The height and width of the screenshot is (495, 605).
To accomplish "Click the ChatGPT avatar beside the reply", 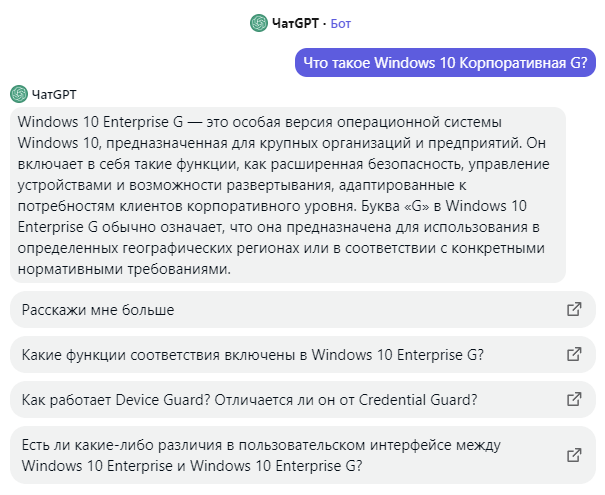I will pos(19,94).
